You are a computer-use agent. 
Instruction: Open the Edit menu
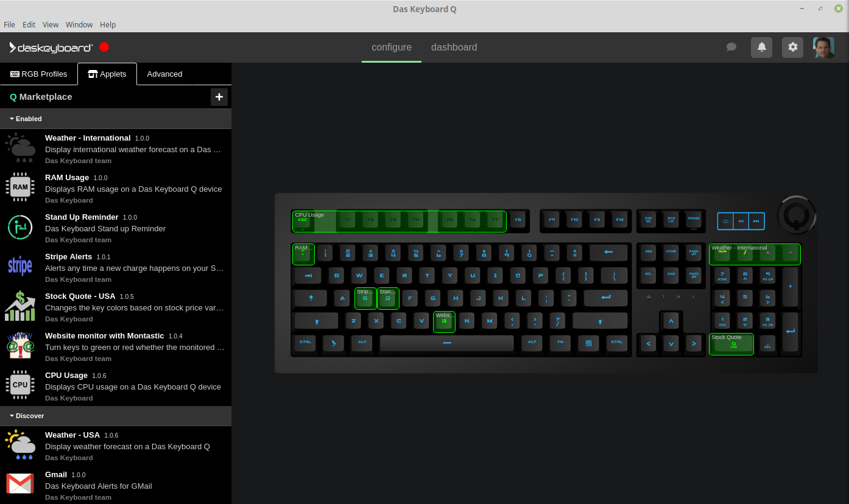(x=29, y=25)
